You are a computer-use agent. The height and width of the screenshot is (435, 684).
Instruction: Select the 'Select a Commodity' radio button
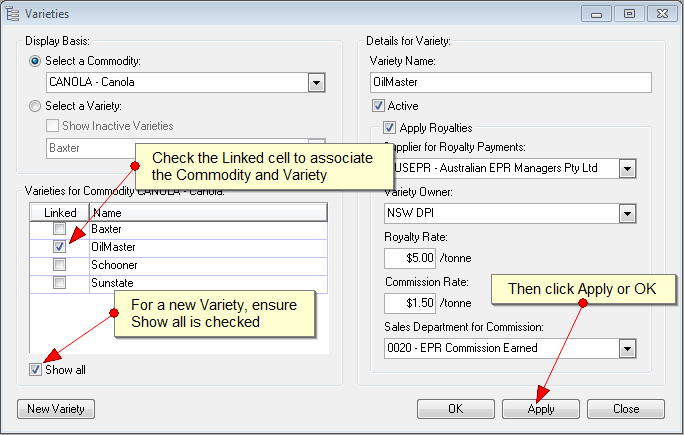click(x=36, y=61)
